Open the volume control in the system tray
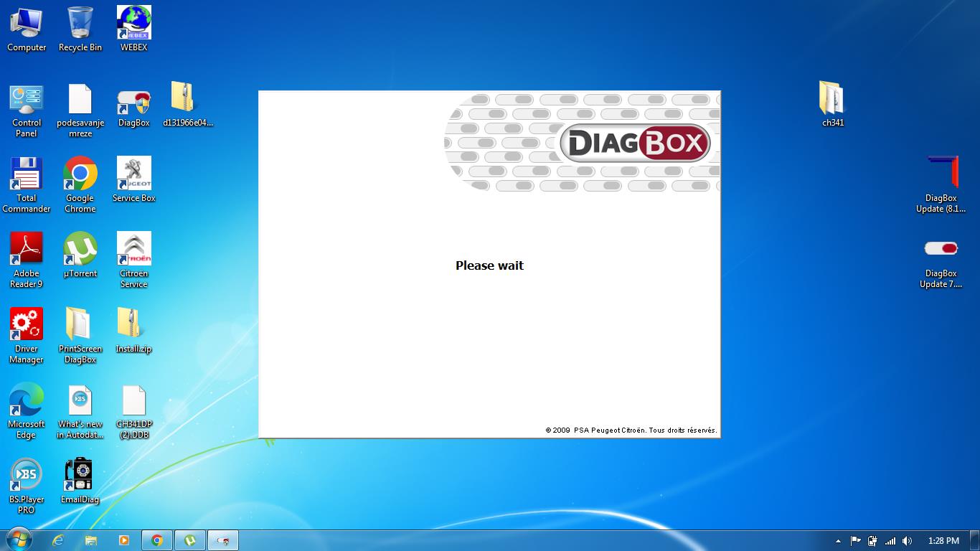980x551 pixels. tap(908, 541)
